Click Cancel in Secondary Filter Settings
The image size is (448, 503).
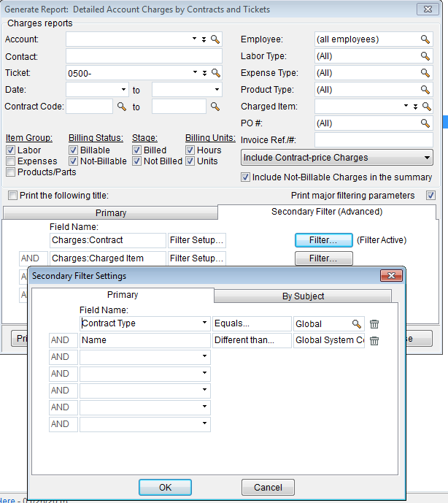point(268,487)
